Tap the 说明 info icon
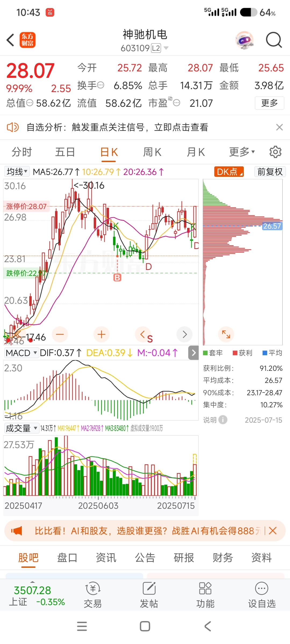This screenshot has width=290, height=644. [223, 420]
